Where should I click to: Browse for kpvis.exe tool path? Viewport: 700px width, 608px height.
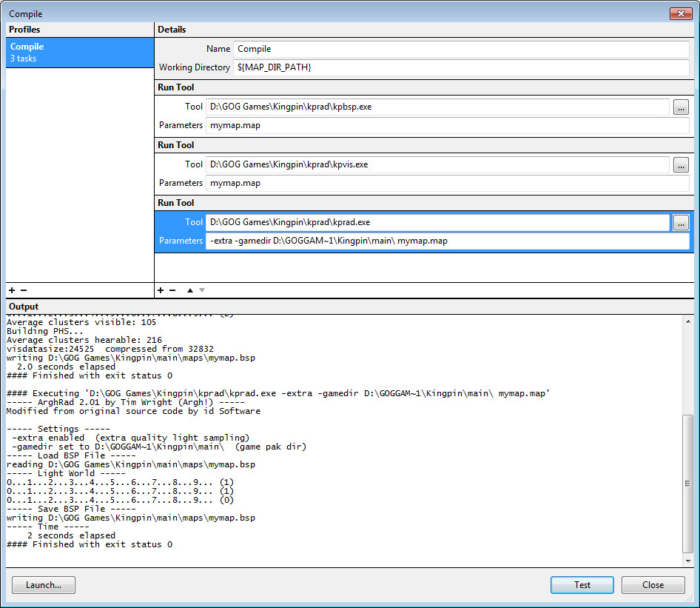[681, 165]
